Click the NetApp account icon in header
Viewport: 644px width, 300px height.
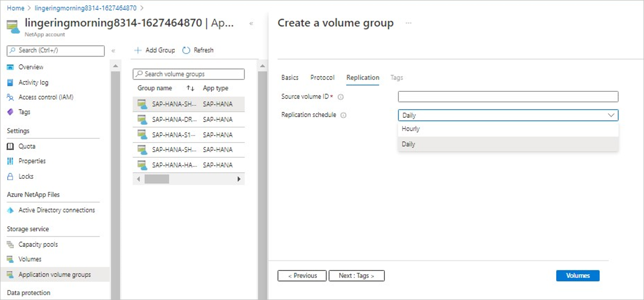tap(14, 27)
